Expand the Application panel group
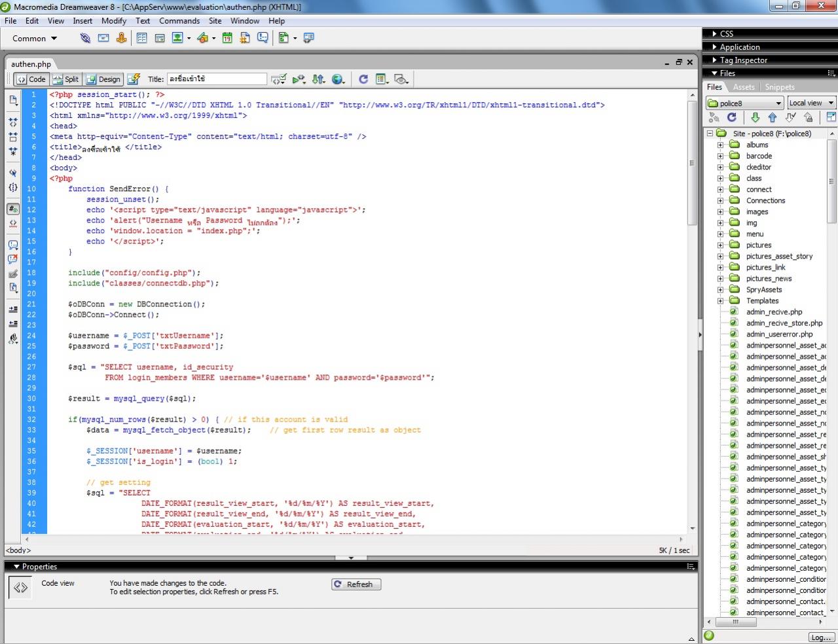This screenshot has height=644, width=838. click(714, 47)
